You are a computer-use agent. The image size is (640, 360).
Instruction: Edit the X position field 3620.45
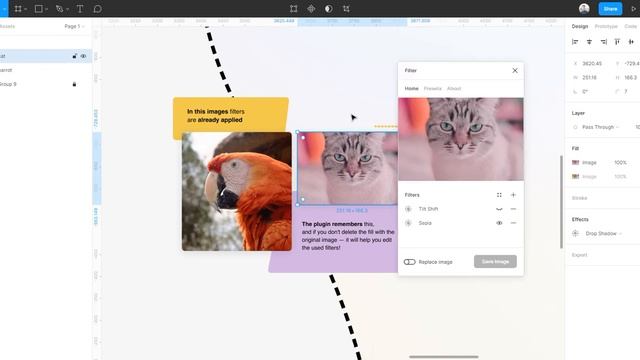pos(592,64)
